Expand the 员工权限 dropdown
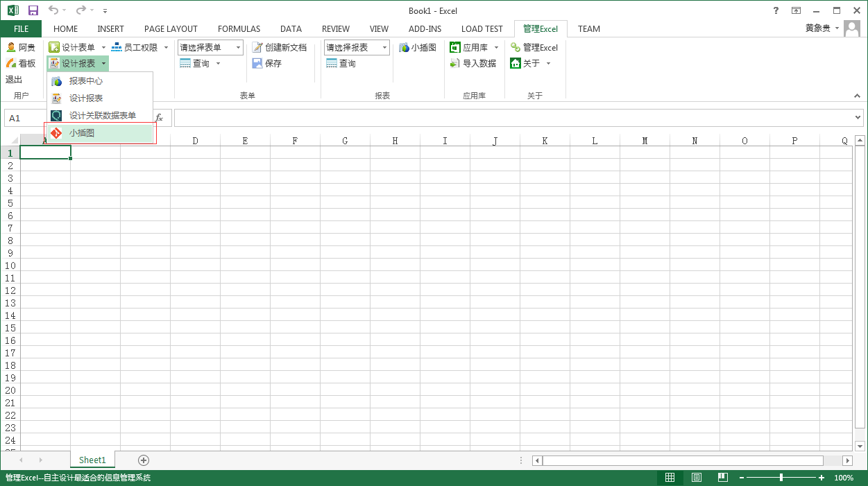Screen dimensions: 868x486 (166, 47)
